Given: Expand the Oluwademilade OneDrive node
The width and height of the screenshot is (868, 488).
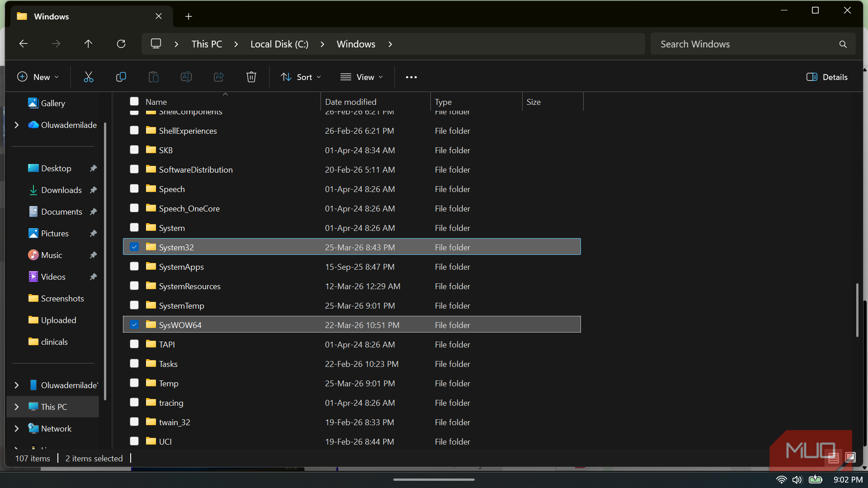Looking at the screenshot, I should point(17,125).
